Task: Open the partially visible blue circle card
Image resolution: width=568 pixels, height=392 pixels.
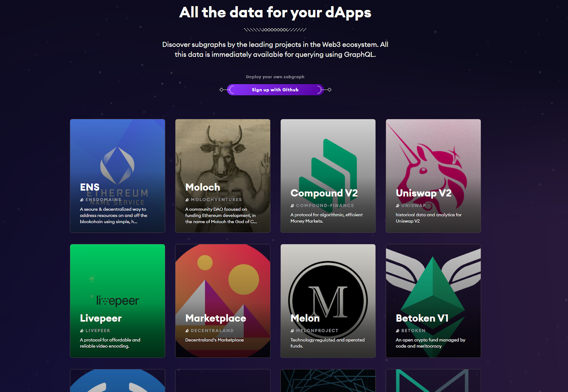Action: point(118,381)
